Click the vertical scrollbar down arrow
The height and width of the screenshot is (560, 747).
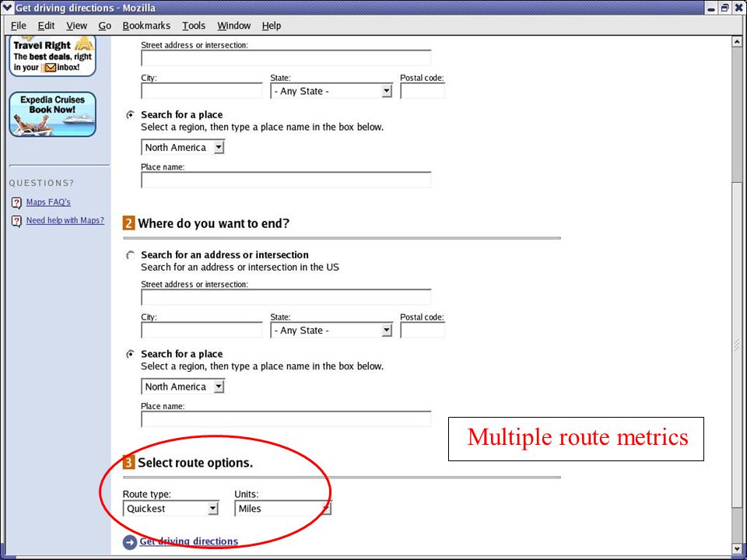[x=737, y=549]
